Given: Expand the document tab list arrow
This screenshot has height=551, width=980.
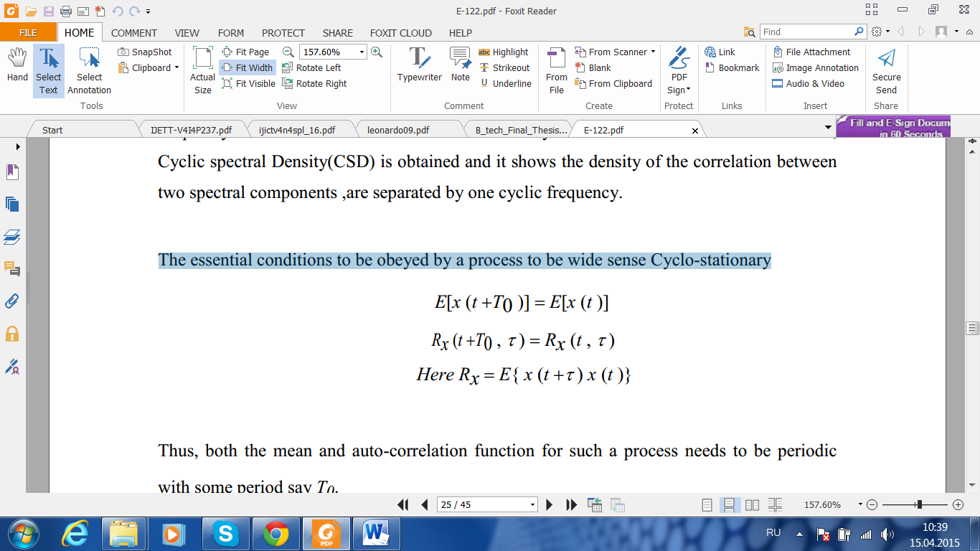Looking at the screenshot, I should (x=829, y=128).
